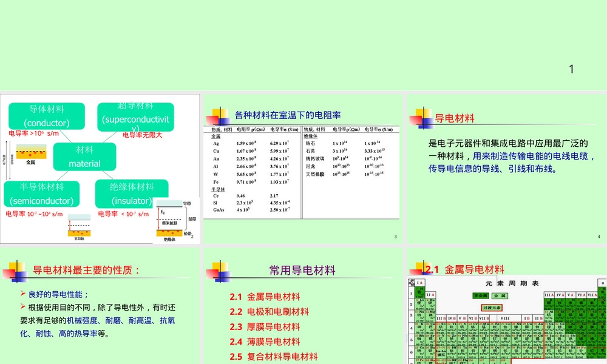Click the bullet 良好的导电性能；
The height and width of the screenshot is (364, 607).
point(59,294)
